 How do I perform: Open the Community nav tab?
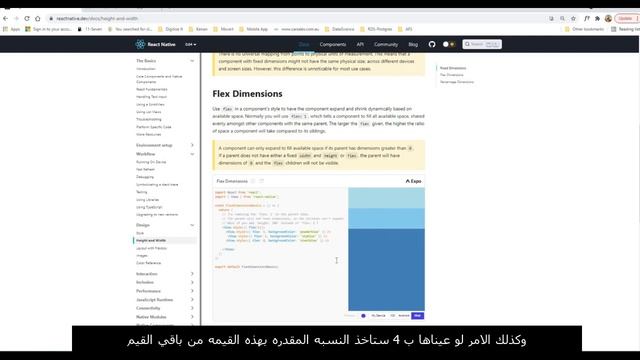(386, 44)
